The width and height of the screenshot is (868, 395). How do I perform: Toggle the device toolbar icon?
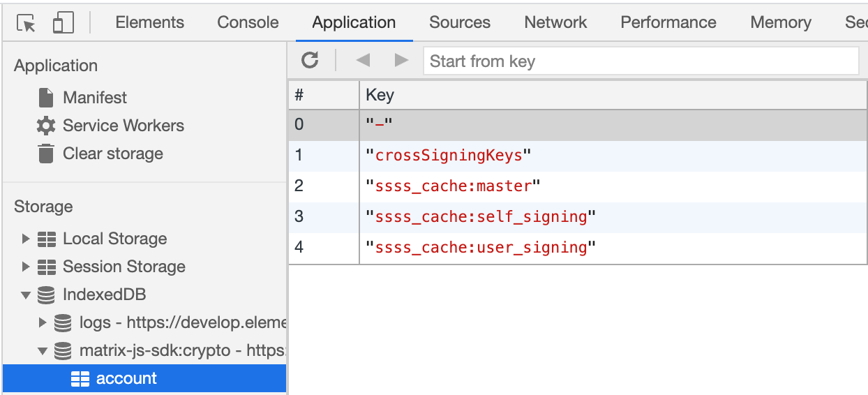point(63,23)
